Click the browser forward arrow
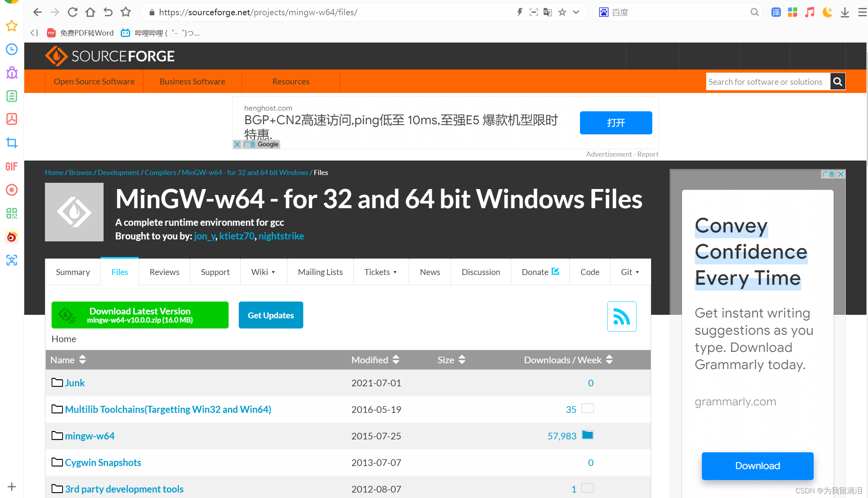 pyautogui.click(x=55, y=12)
